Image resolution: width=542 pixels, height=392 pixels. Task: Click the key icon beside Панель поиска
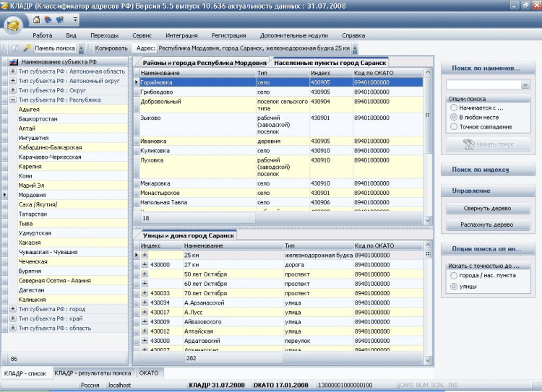[27, 48]
